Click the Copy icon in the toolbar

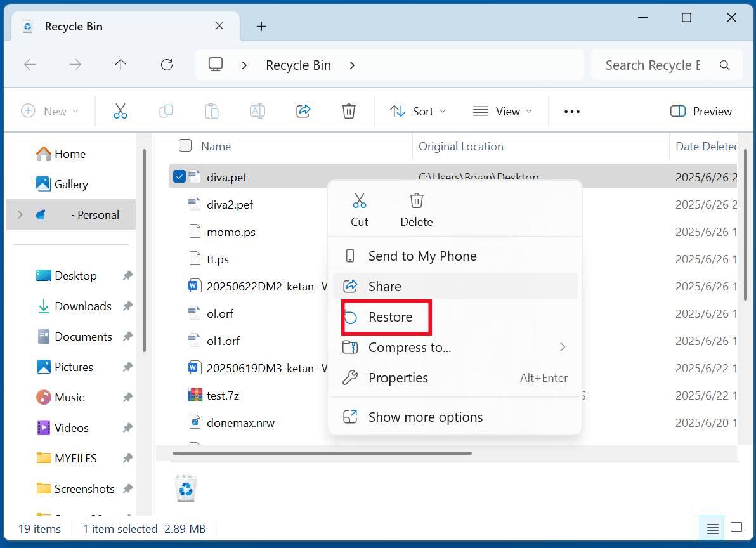pyautogui.click(x=166, y=111)
